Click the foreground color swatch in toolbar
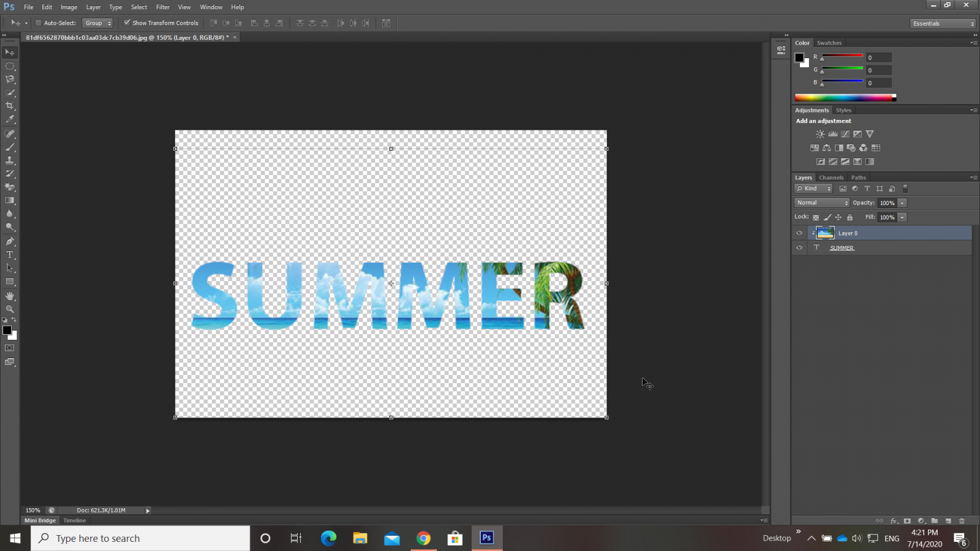Screen dimensions: 980x551 pos(7,331)
